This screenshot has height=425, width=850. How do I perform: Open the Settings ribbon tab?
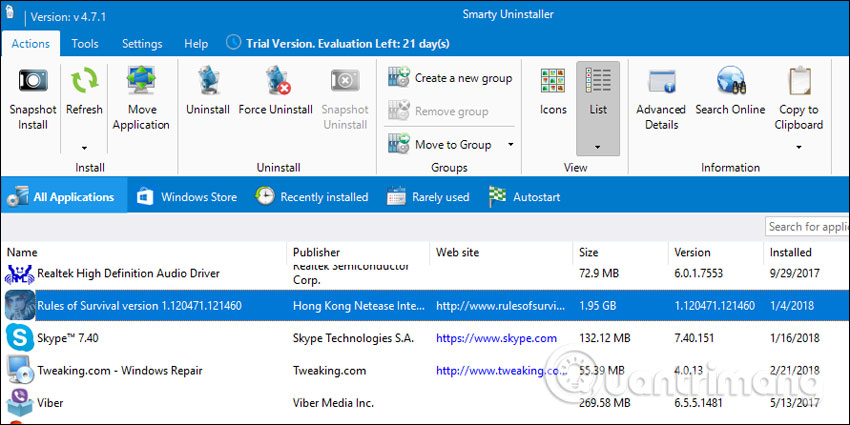[142, 44]
